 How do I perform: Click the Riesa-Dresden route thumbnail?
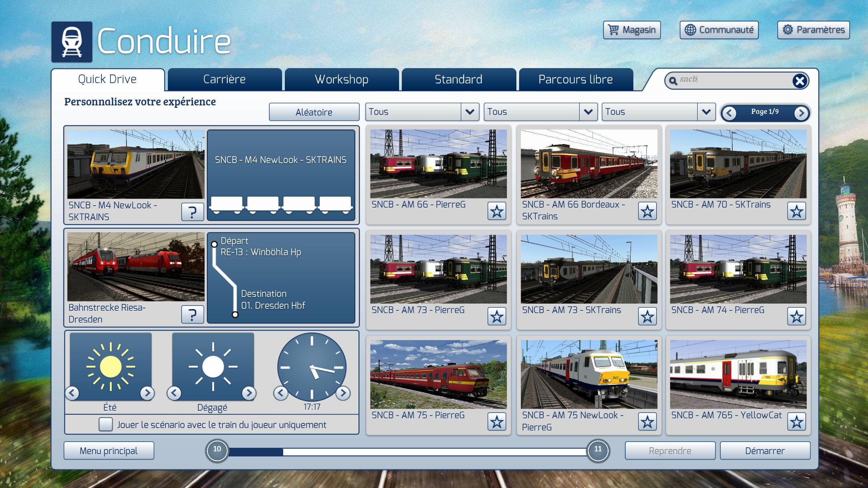(136, 267)
